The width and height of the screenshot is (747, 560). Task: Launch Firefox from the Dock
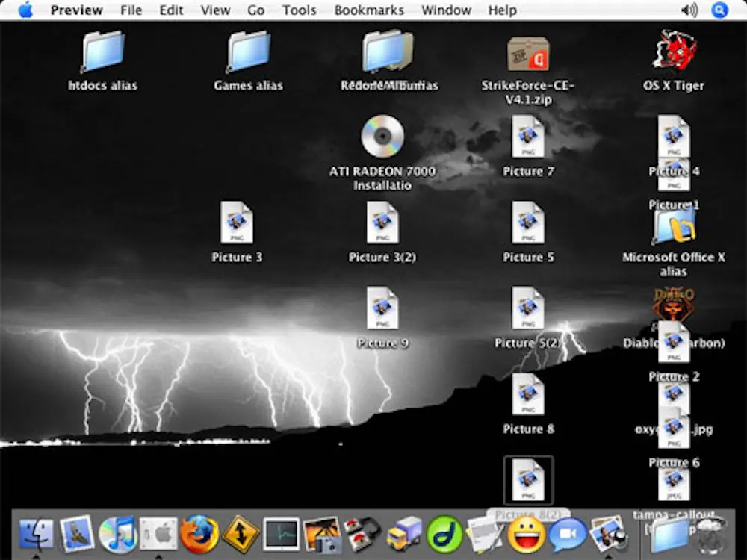[199, 534]
